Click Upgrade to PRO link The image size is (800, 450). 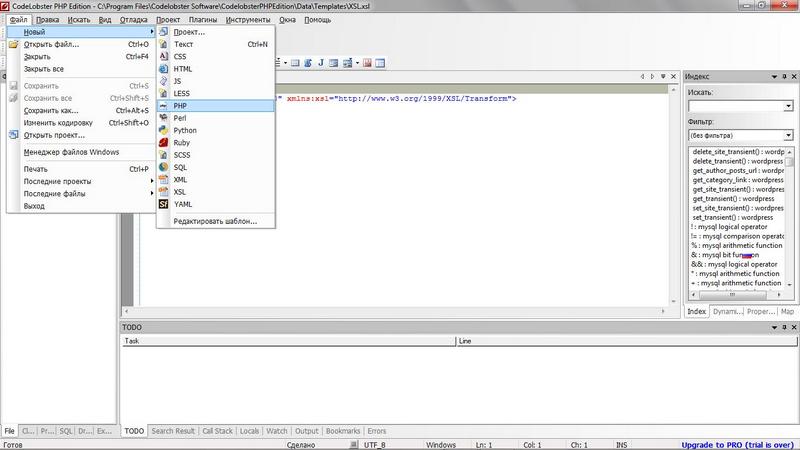point(738,445)
